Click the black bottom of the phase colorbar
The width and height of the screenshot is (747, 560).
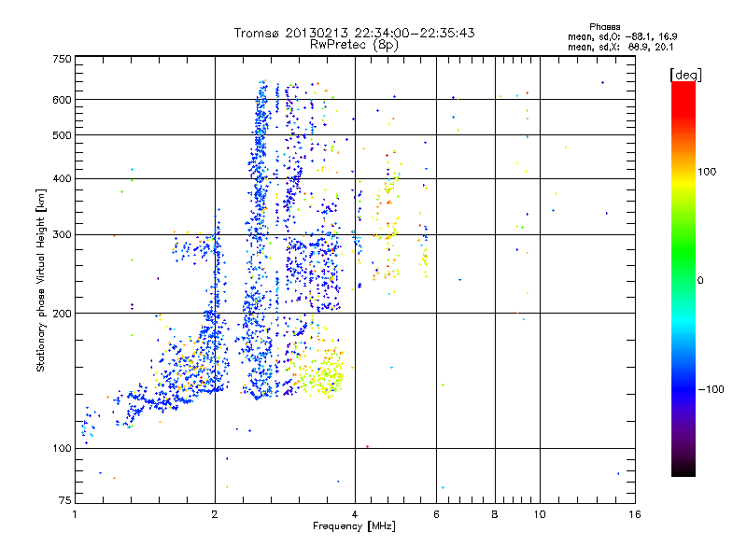tap(684, 469)
